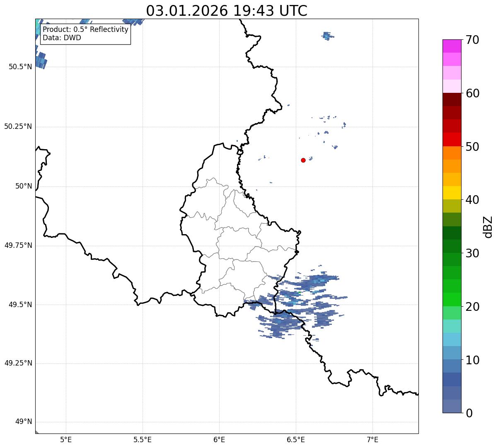The height and width of the screenshot is (448, 498).
Task: Click the 5.5°E longitude label
Action: tap(143, 440)
